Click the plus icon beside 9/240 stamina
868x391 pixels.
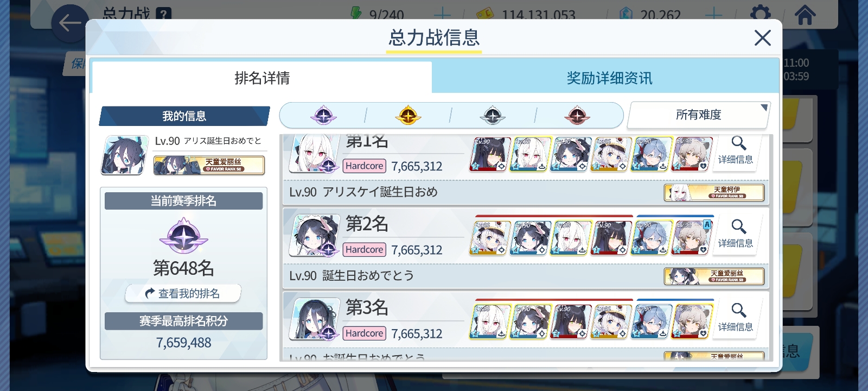443,14
